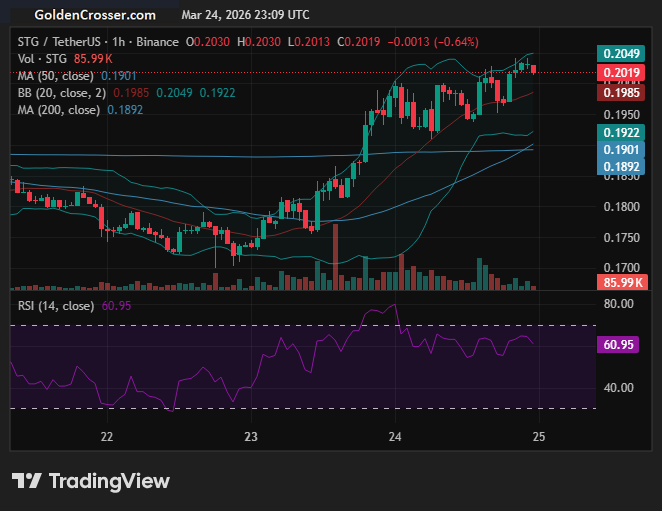Click the 80.00 RSI axis label

pos(619,304)
